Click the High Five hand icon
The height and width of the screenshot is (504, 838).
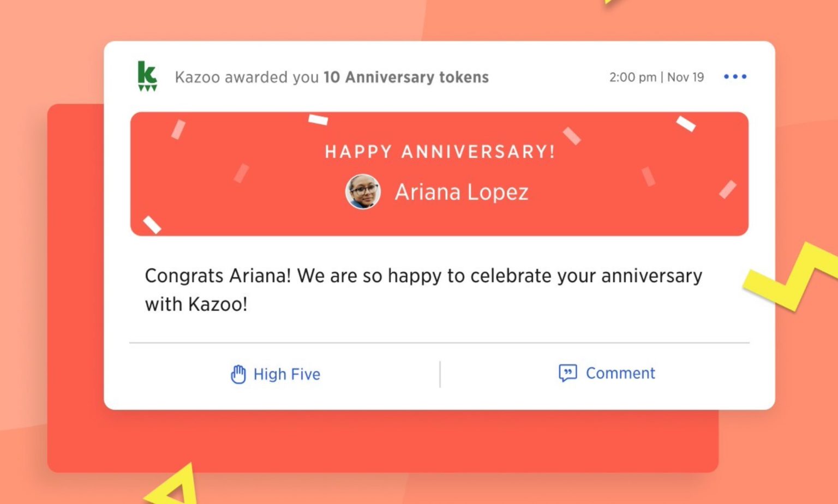tap(238, 374)
